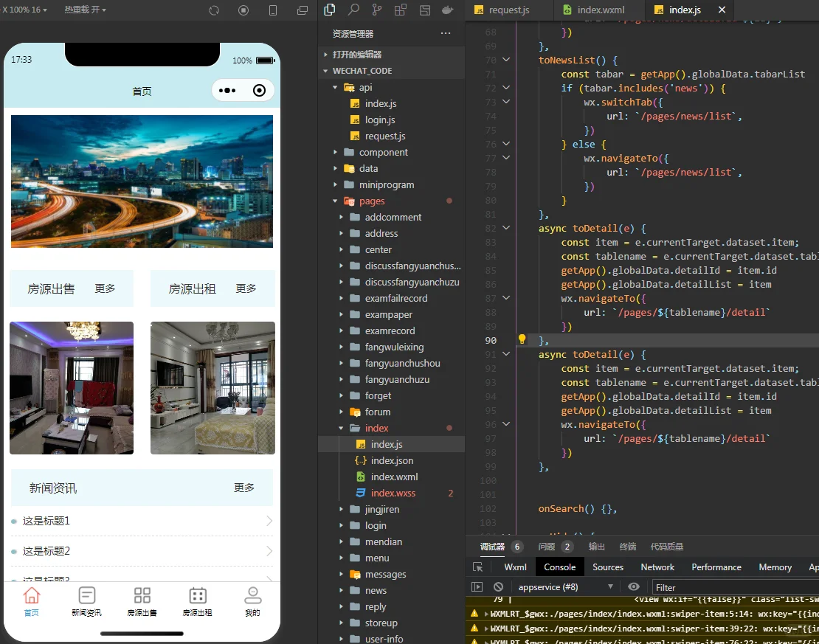This screenshot has height=644, width=819.
Task: Open login.js in api folder
Action: [x=380, y=120]
